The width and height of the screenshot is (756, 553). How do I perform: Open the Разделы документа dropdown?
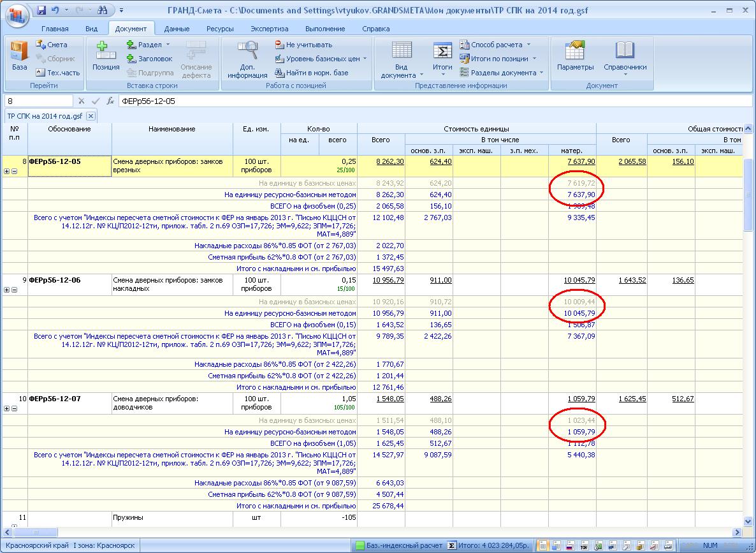[x=502, y=73]
